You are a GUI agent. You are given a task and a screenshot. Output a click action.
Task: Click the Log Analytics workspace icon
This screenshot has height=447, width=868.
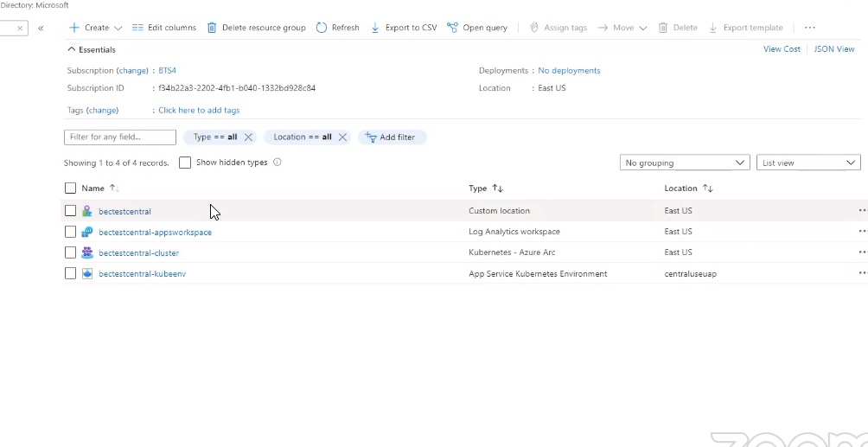(x=87, y=232)
